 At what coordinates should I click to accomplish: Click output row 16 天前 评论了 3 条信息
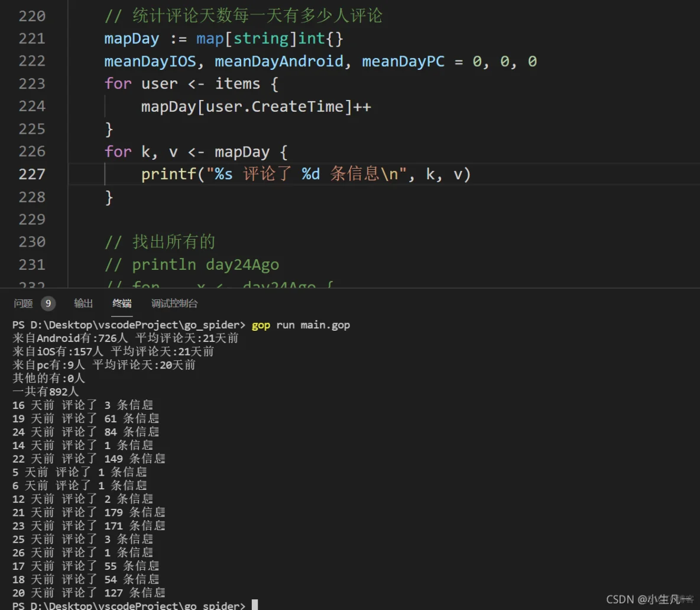pos(83,405)
